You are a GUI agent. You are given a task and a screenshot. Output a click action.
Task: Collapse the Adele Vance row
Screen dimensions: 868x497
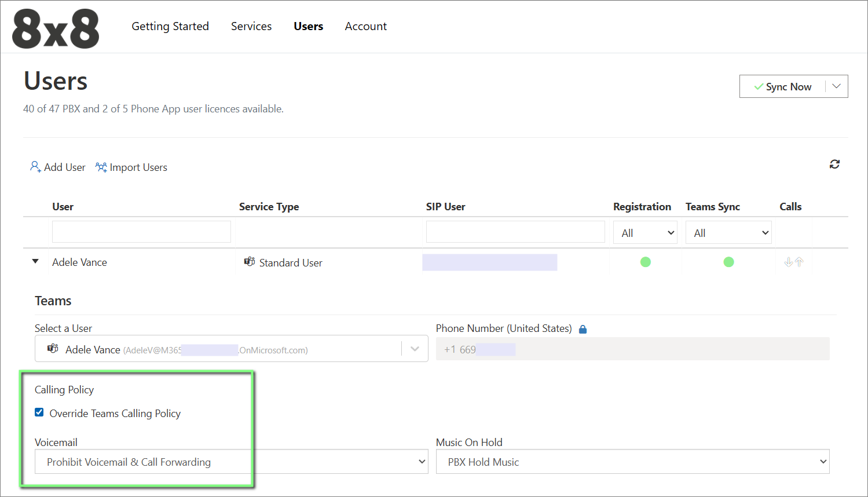(x=35, y=262)
